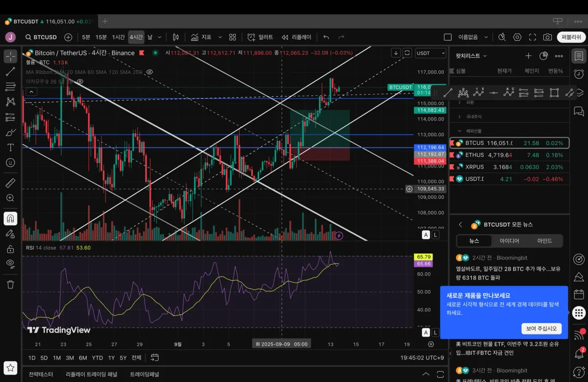
Task: Toggle hide all drawings eye icon
Action: 10,263
